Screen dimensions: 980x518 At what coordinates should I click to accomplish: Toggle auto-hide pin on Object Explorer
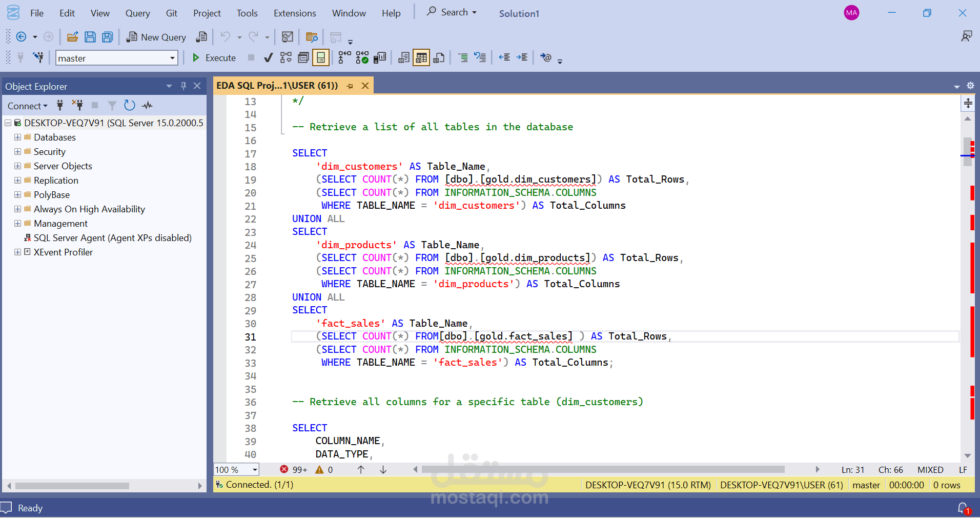[183, 86]
